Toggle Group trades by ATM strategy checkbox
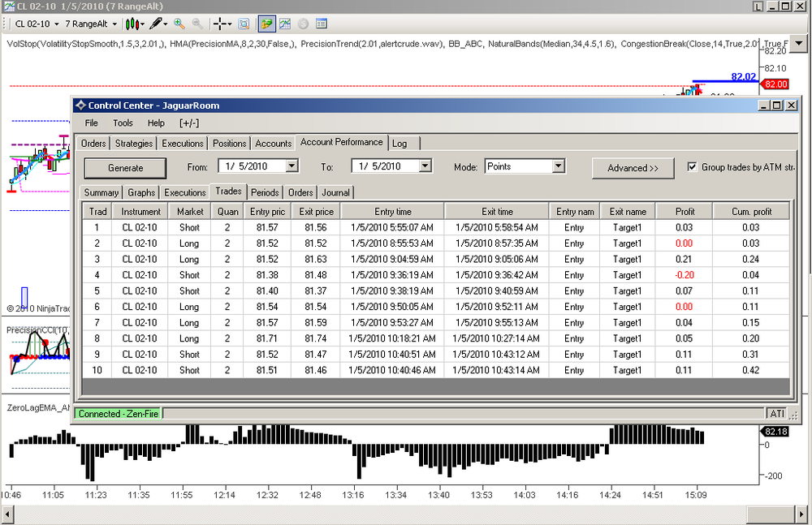The image size is (812, 525). click(x=692, y=166)
